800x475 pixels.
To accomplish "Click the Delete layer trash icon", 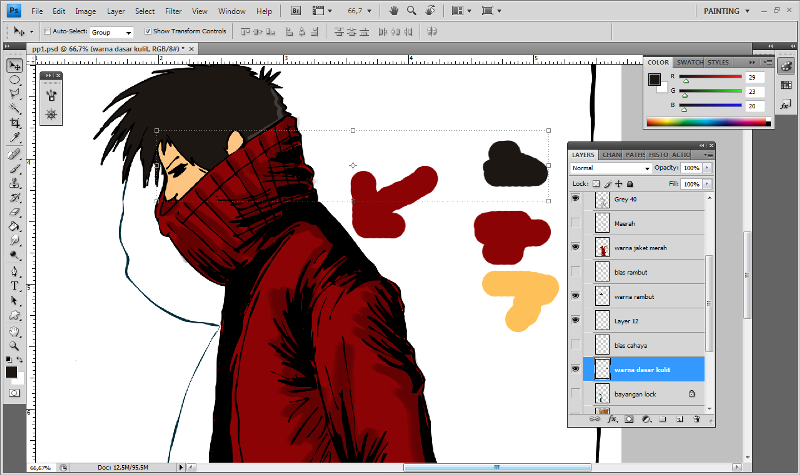I will pyautogui.click(x=694, y=420).
